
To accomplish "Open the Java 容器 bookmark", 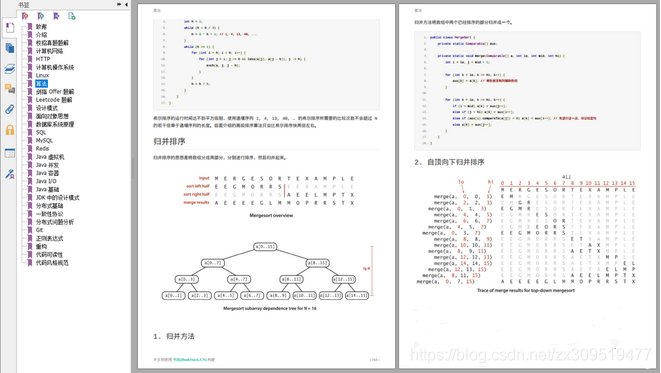I will click(x=47, y=173).
